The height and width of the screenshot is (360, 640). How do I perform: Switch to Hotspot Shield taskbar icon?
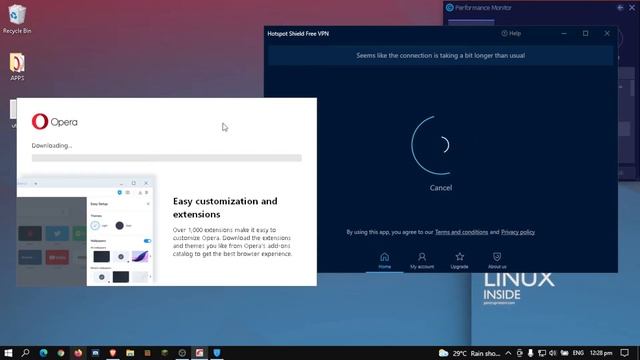click(217, 353)
